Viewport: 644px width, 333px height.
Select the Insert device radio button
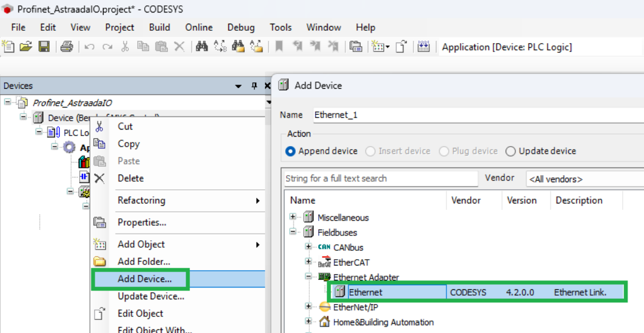[x=370, y=151]
